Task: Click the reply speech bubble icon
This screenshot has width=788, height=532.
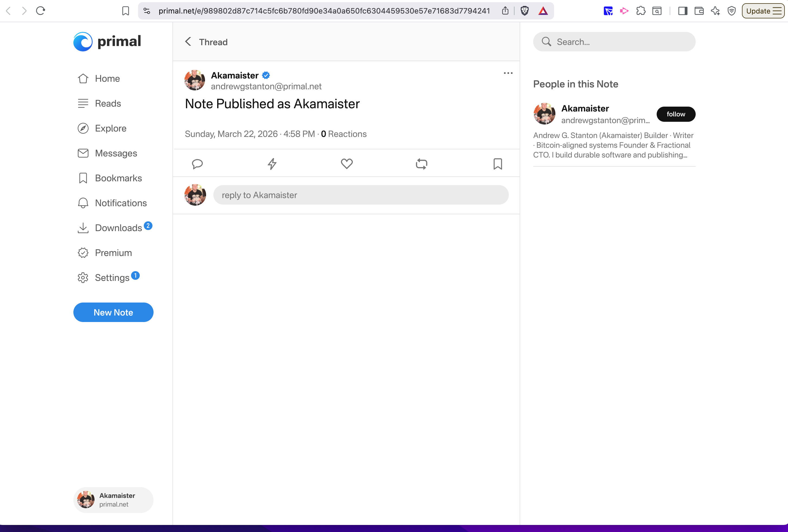Action: tap(197, 164)
